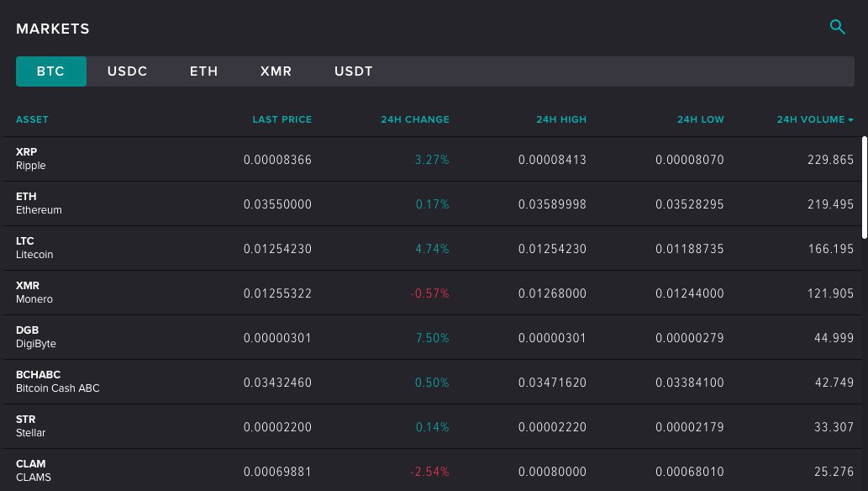Click 24H high 0.00080000 for CLAM
868x491 pixels.
[x=552, y=473]
